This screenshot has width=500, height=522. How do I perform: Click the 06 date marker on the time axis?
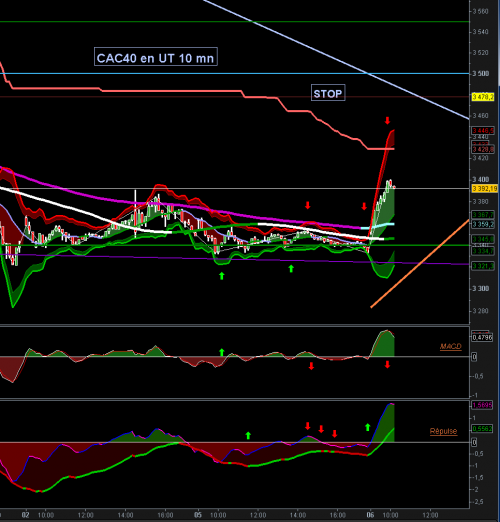(370, 515)
